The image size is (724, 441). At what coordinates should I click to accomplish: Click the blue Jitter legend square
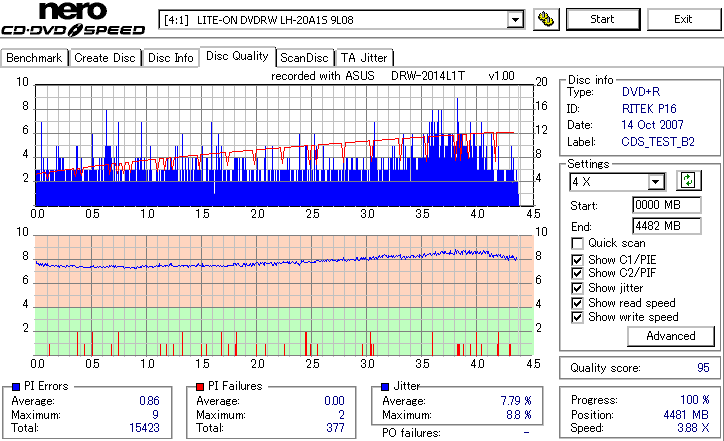click(x=385, y=387)
